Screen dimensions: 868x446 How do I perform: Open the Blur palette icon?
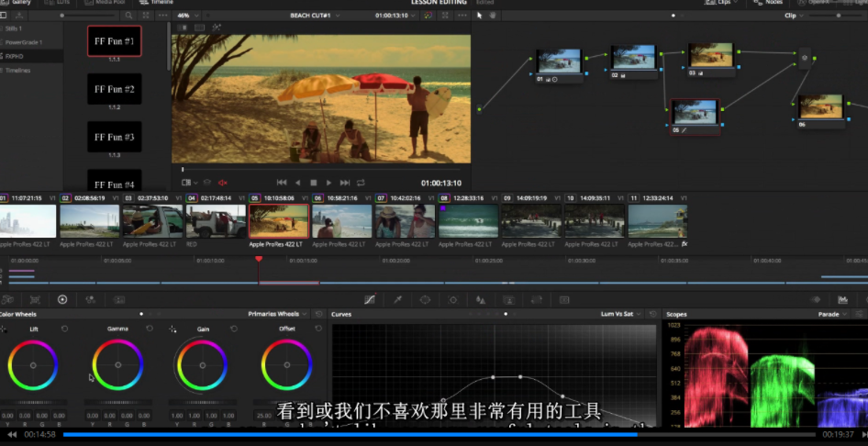(x=481, y=299)
